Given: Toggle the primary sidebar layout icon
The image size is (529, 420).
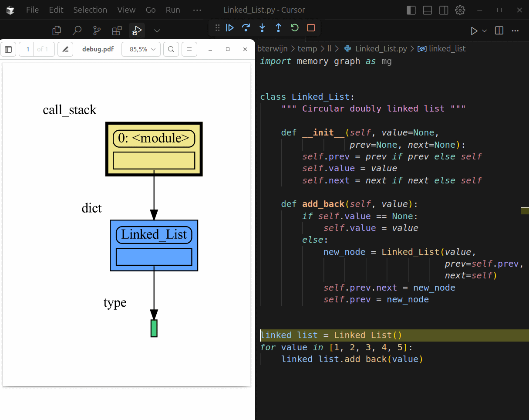Looking at the screenshot, I should (411, 10).
